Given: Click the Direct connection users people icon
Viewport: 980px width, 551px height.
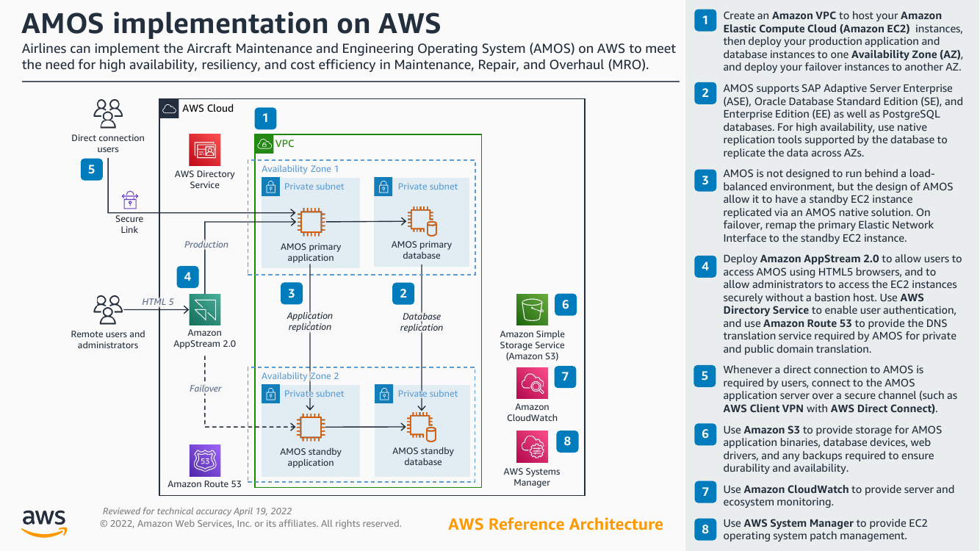Looking at the screenshot, I should (x=108, y=114).
